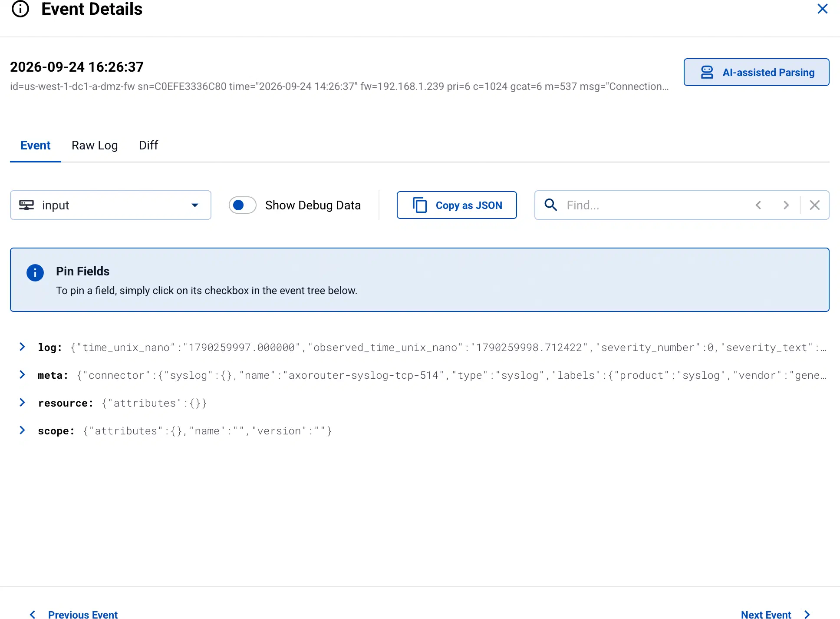Switch to the Diff tab
This screenshot has height=619, width=840.
click(148, 145)
